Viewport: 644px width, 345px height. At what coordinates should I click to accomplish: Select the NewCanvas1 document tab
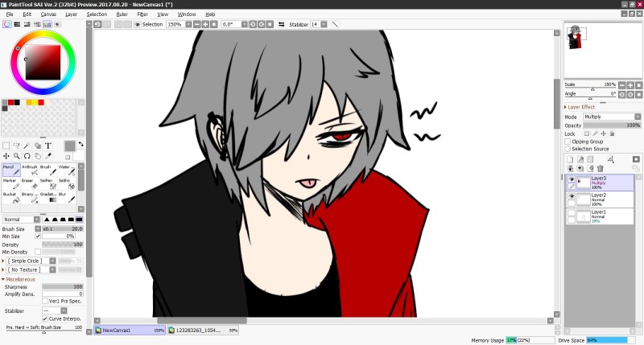130,331
